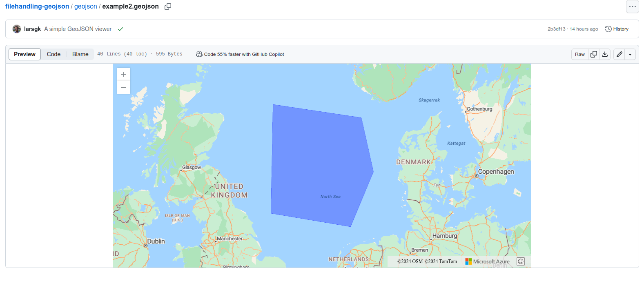
Task: Click the Gothenburg label on the map
Action: pyautogui.click(x=479, y=109)
